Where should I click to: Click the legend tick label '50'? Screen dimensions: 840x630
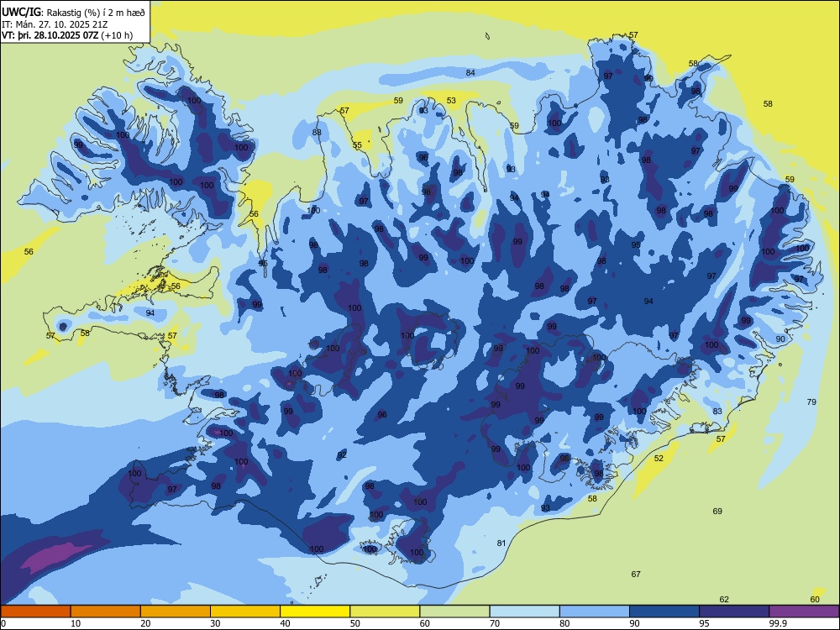pyautogui.click(x=355, y=623)
